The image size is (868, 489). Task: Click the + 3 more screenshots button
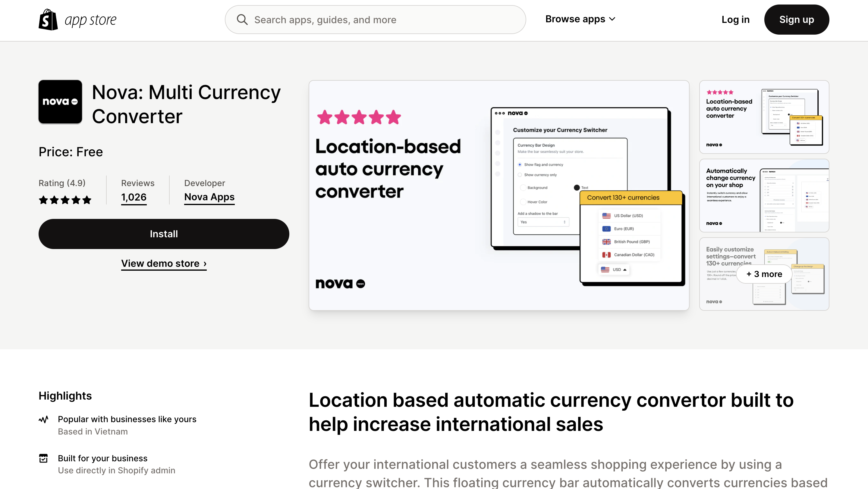(764, 274)
